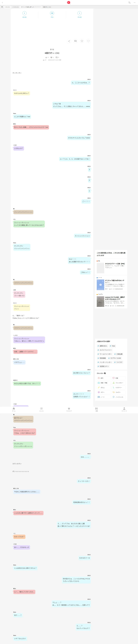
Task: Switch to マイページ tab in bottom bar
Action: click(124, 409)
